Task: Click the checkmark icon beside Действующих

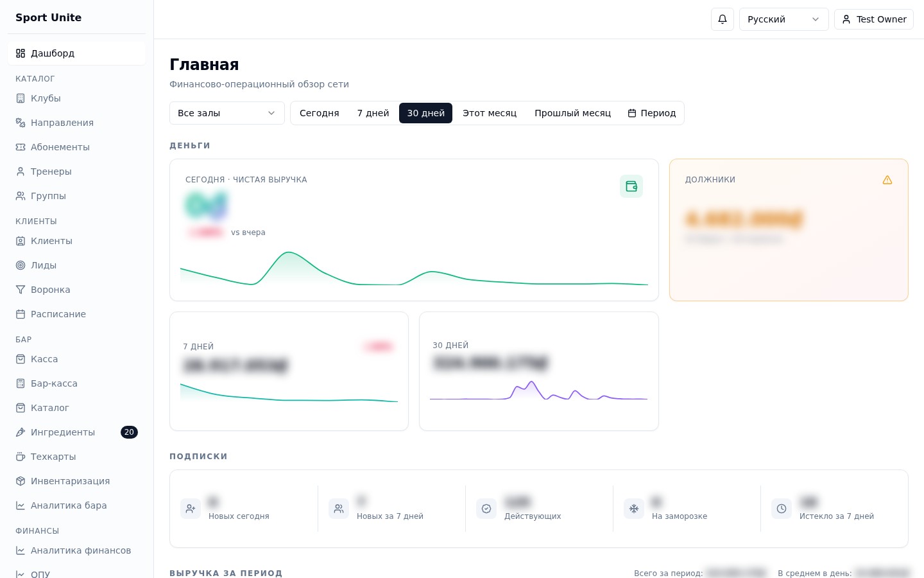Action: coord(486,509)
